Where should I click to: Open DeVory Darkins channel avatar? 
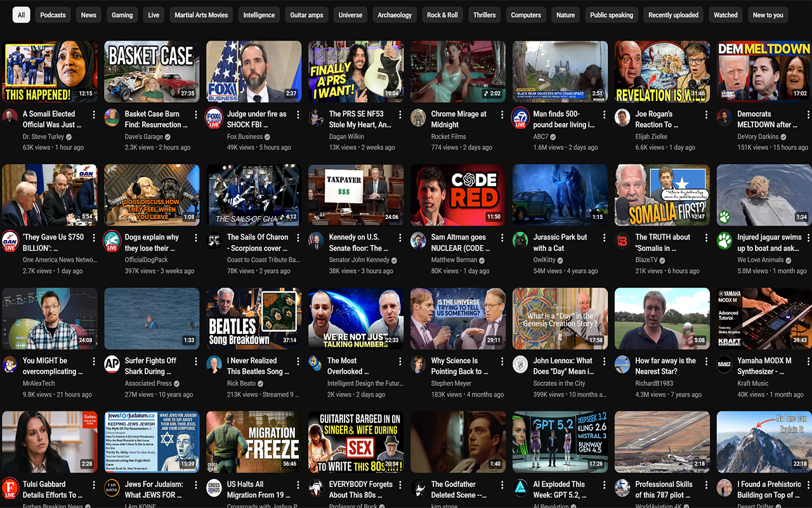click(x=724, y=117)
